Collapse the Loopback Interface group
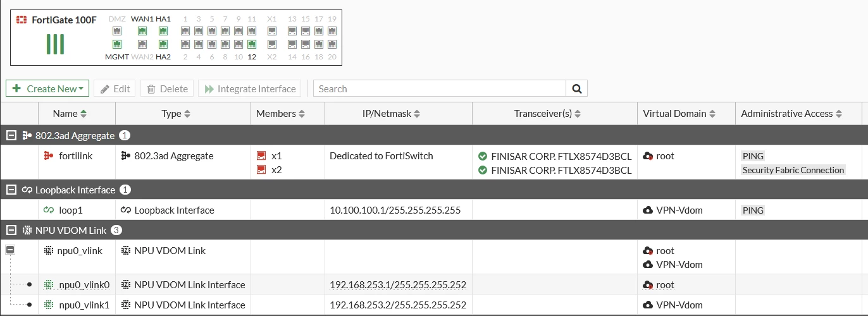Screen dimensions: 868x316 (x=11, y=190)
